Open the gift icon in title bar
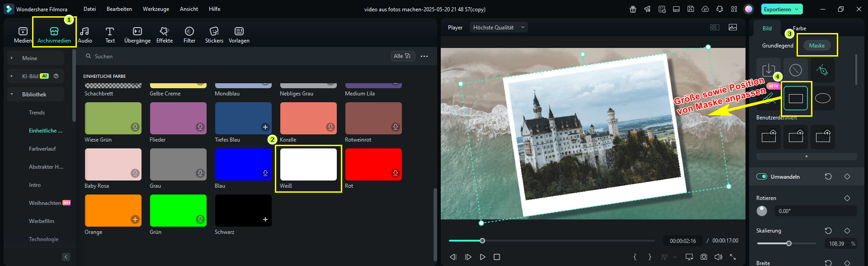 (x=633, y=9)
